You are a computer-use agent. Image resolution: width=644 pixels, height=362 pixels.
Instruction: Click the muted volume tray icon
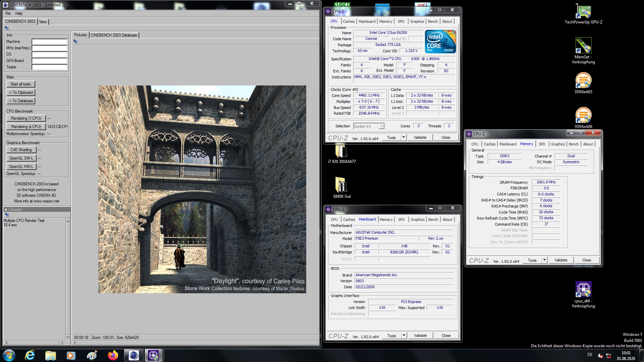(x=600, y=356)
